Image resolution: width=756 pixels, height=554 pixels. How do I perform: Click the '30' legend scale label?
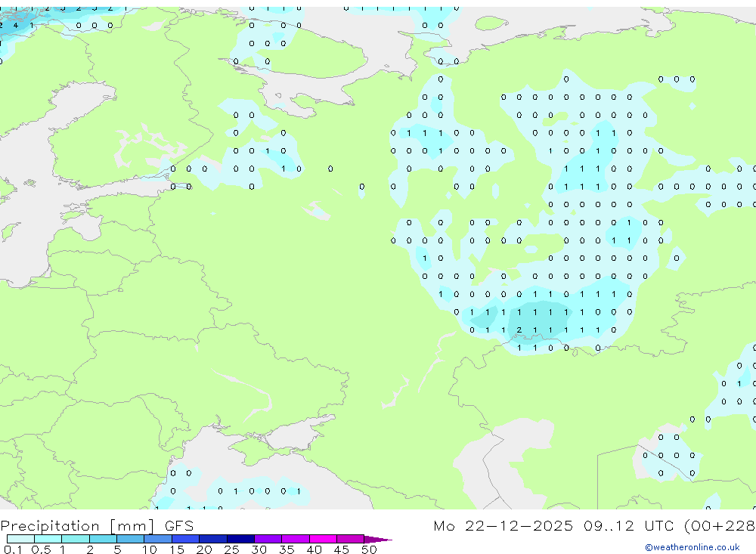[x=259, y=549]
